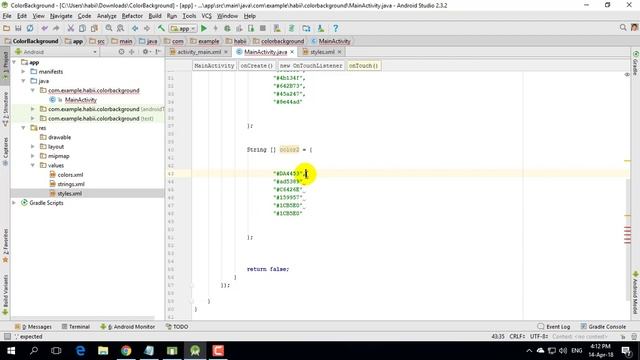Click the Save All toolbar icon
Screen dimensions: 640x360
pyautogui.click(x=18, y=29)
